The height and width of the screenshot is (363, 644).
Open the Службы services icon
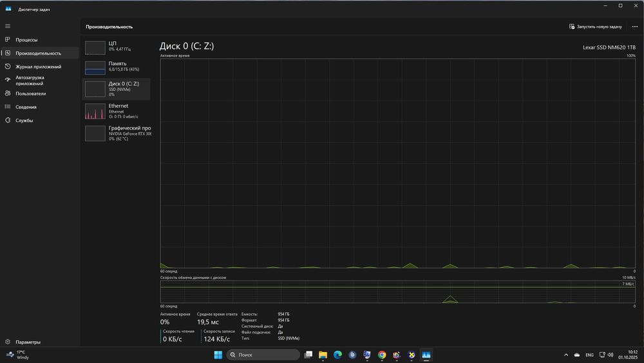point(7,120)
